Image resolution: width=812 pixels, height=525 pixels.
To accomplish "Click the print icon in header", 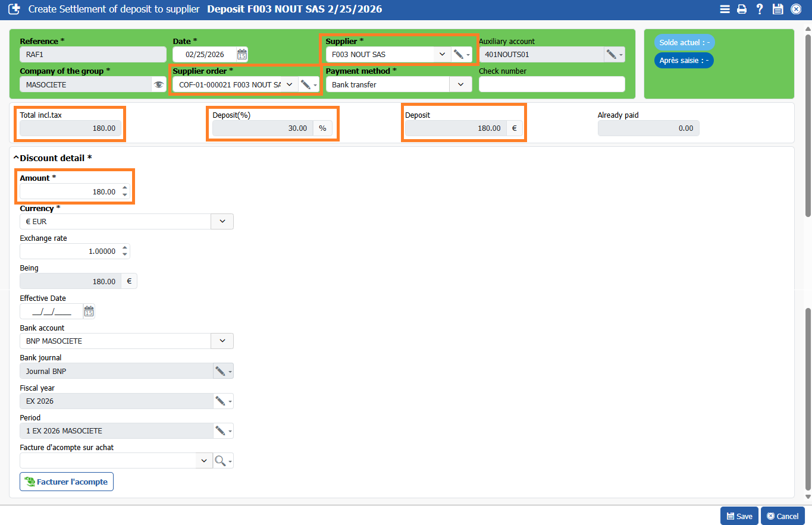I will pos(742,10).
